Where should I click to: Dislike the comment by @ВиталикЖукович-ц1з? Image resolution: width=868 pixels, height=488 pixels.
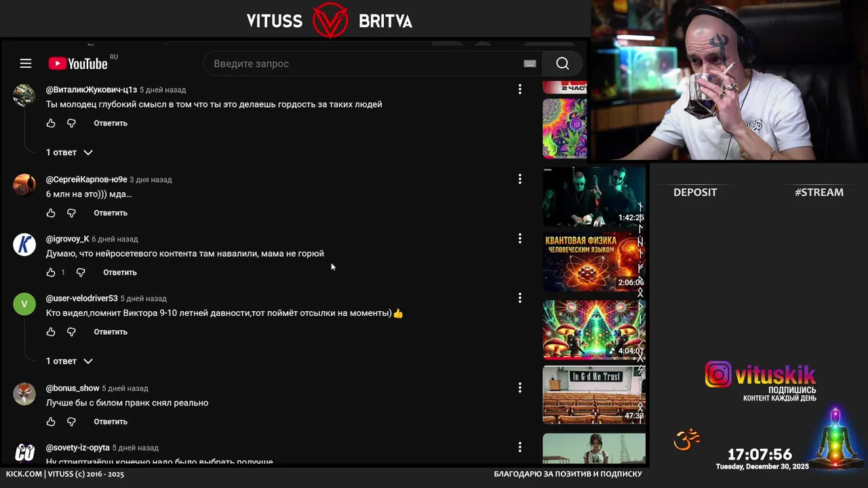(x=71, y=123)
